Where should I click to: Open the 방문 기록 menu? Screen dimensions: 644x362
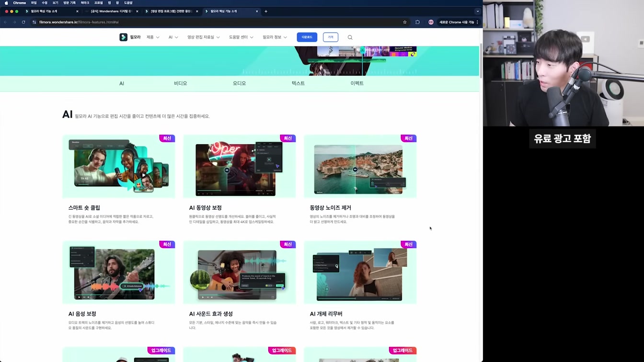coord(69,3)
